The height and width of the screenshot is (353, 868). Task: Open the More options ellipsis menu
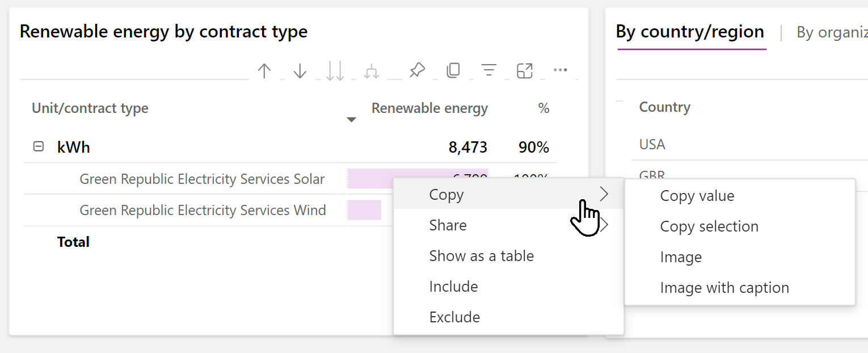click(560, 70)
